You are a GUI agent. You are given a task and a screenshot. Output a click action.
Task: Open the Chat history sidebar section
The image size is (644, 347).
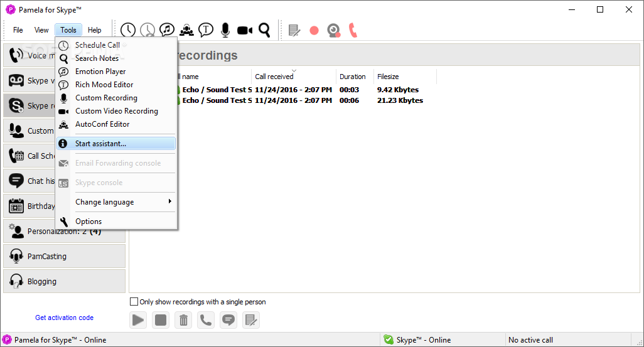(x=30, y=181)
